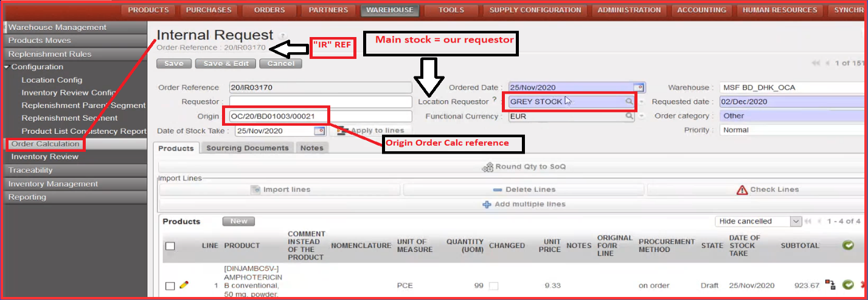Click the pencil edit icon on line 1

[x=184, y=285]
